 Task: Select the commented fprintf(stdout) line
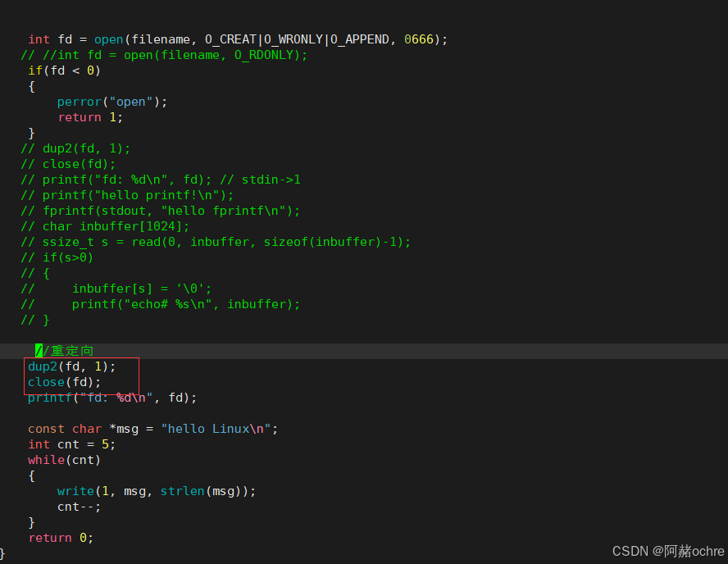pos(161,211)
